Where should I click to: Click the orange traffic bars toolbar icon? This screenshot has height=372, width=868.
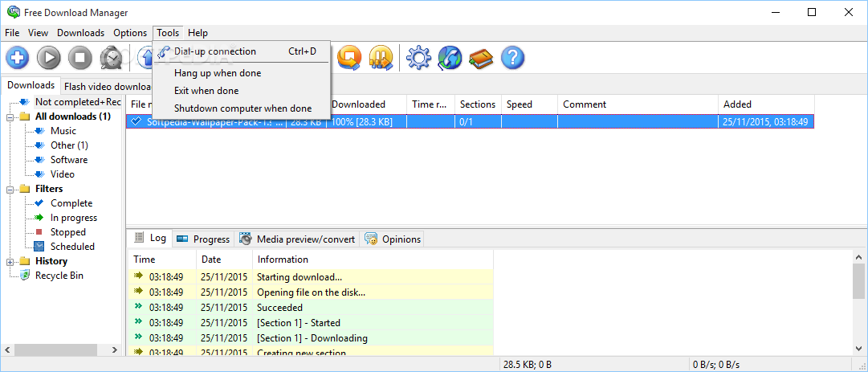pyautogui.click(x=381, y=57)
